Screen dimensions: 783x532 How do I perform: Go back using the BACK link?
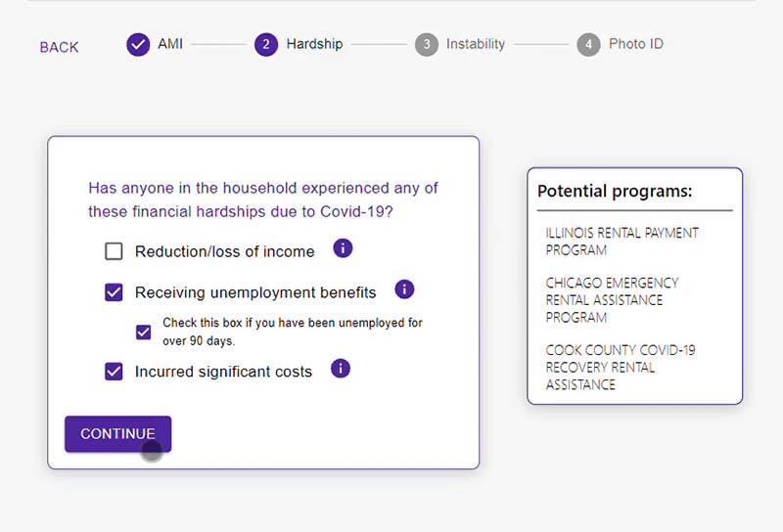pyautogui.click(x=60, y=47)
